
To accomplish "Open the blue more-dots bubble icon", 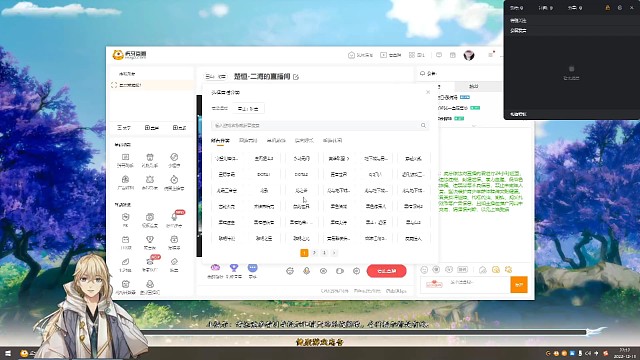I will [253, 268].
